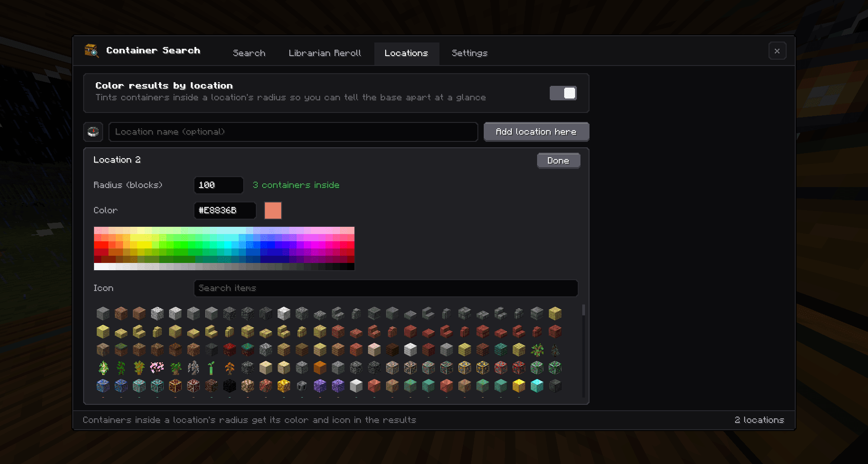The image size is (868, 464).
Task: Click Add location here button
Action: 536,132
